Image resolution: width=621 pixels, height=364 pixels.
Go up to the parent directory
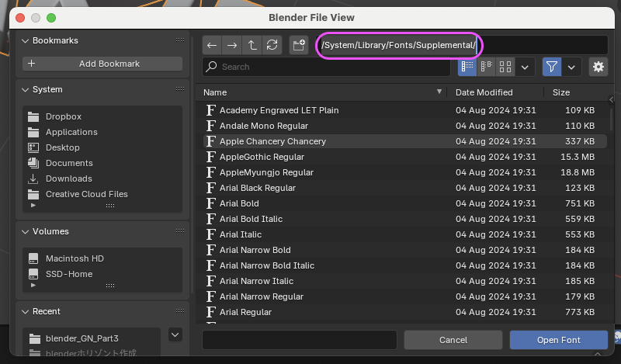(252, 45)
